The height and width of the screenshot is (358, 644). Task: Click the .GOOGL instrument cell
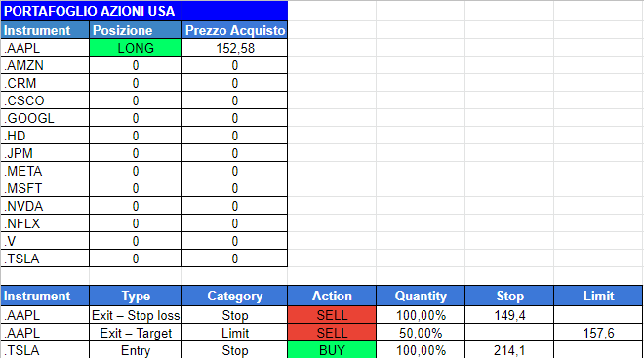click(x=45, y=118)
